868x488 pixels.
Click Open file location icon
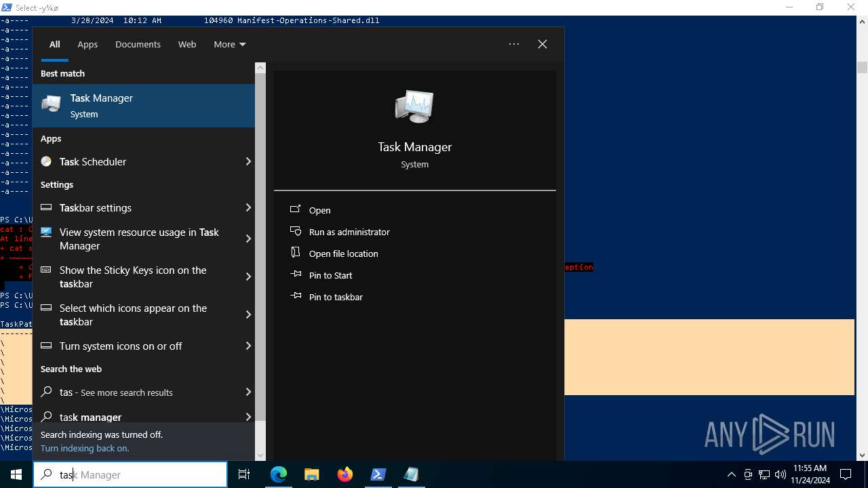(296, 252)
